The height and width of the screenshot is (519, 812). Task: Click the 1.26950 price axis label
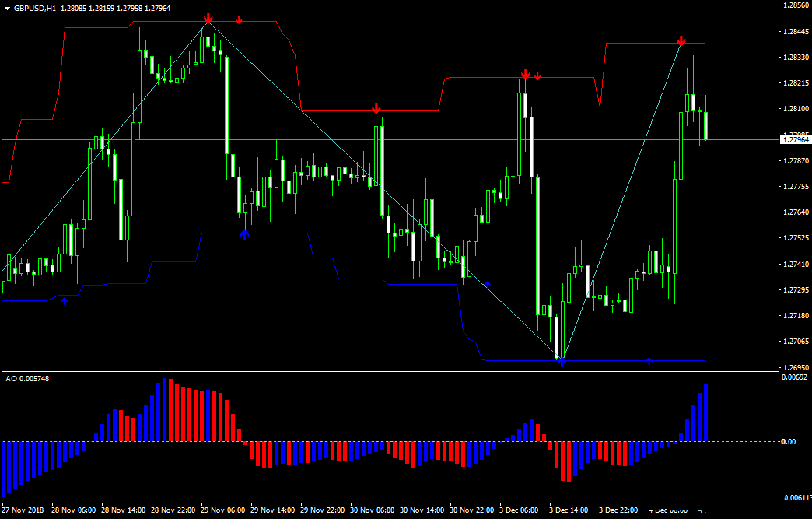pyautogui.click(x=794, y=367)
